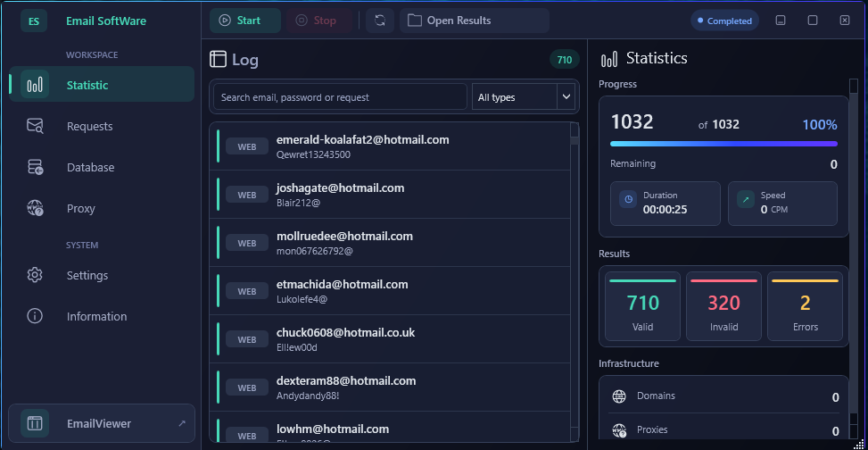Click the Completed status badge
This screenshot has height=450, width=868.
click(x=724, y=21)
